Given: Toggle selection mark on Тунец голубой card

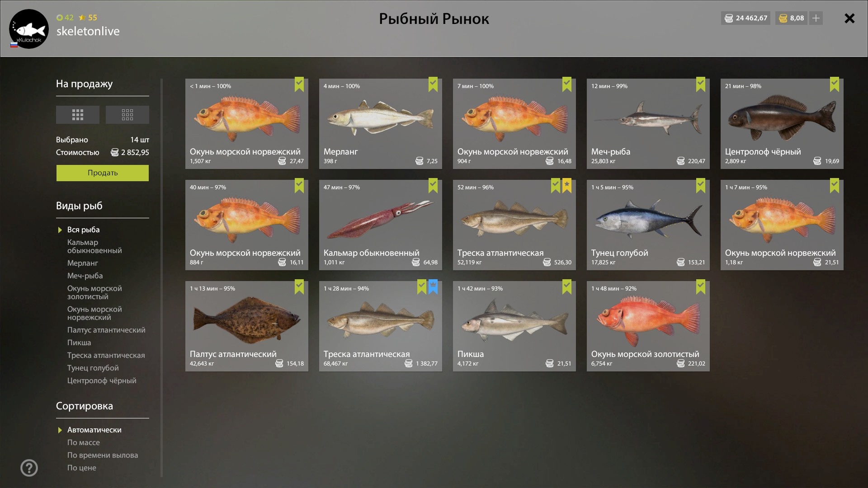Looking at the screenshot, I should (701, 185).
